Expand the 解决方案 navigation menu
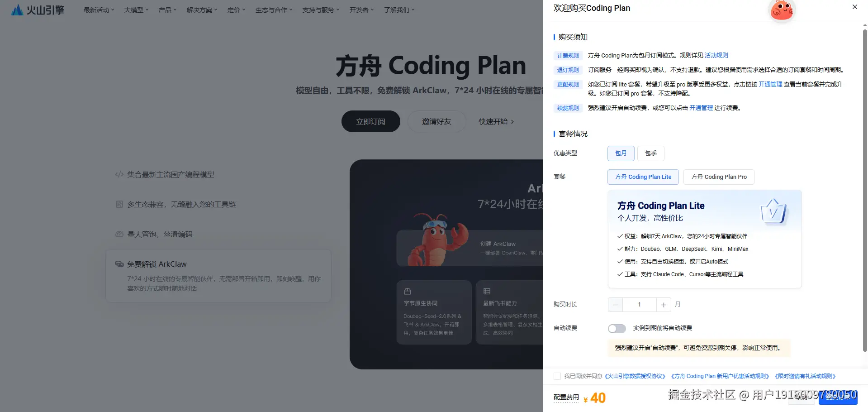 202,10
